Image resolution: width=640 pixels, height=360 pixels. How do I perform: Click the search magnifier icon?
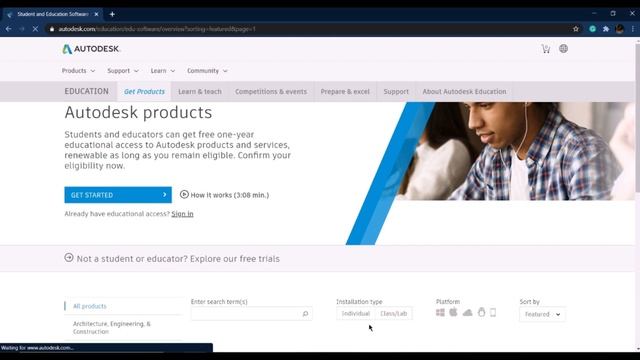click(x=305, y=314)
